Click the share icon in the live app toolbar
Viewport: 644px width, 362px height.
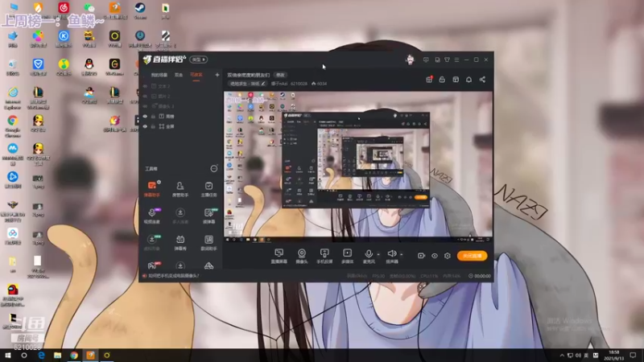482,79
